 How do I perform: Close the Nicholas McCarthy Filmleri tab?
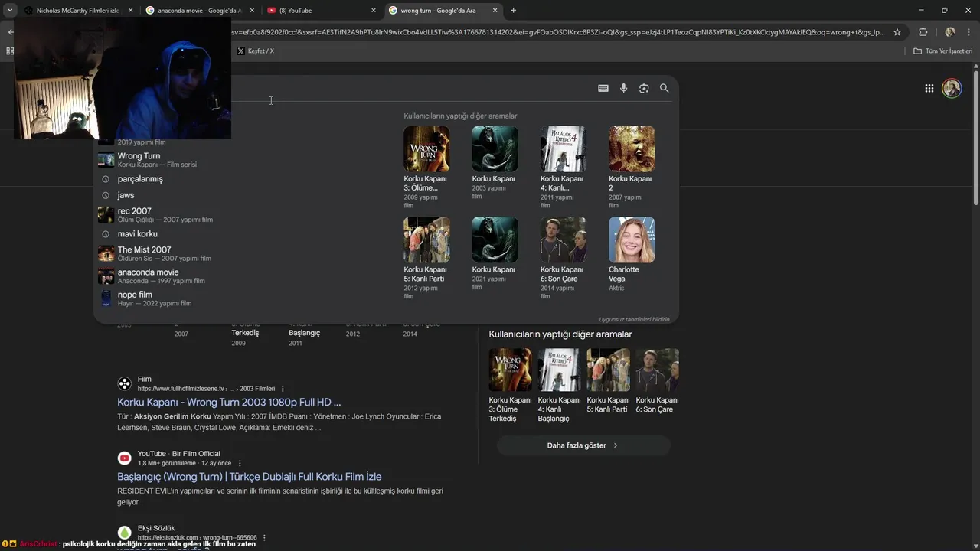pos(130,11)
